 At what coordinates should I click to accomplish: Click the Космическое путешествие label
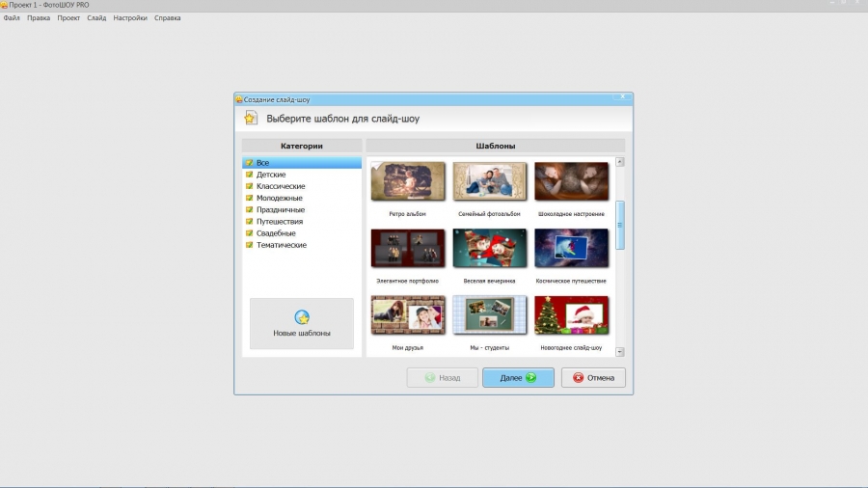(571, 281)
